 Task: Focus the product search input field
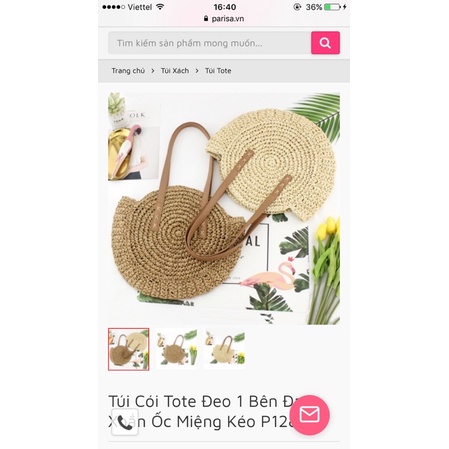coord(210,43)
